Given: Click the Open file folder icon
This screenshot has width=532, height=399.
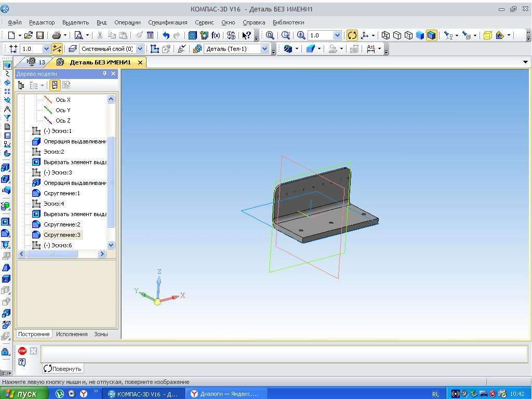Looking at the screenshot, I should (x=28, y=35).
